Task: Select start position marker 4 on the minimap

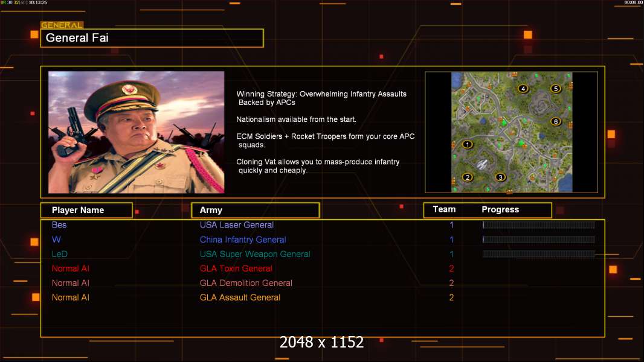Action: 523,89
